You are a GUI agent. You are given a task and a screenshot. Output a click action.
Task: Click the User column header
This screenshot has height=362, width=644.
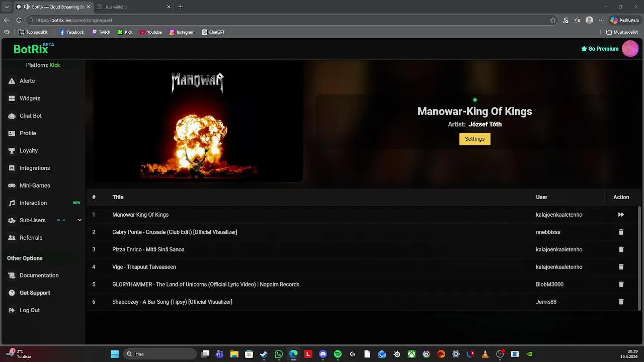(x=541, y=197)
